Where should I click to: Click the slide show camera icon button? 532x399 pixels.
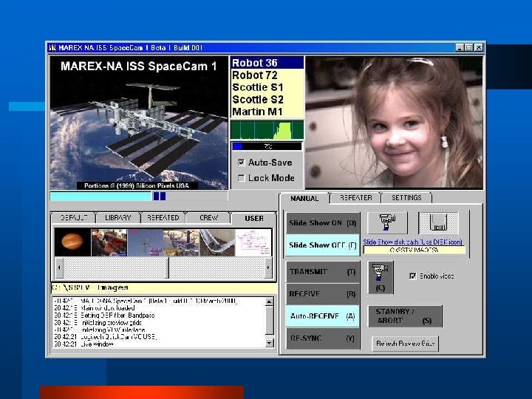point(387,223)
